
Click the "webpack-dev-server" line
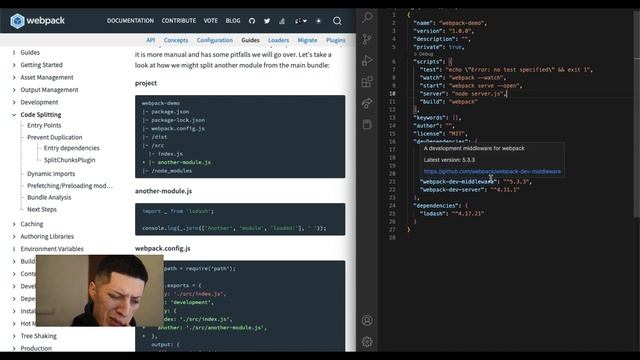tap(469, 189)
